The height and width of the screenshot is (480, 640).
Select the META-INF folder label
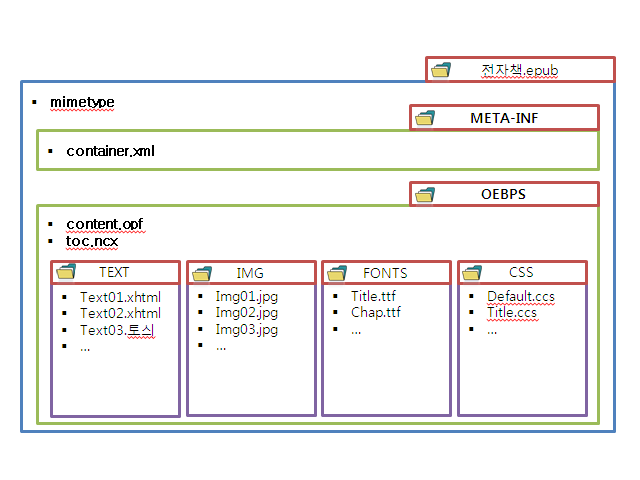pos(504,118)
